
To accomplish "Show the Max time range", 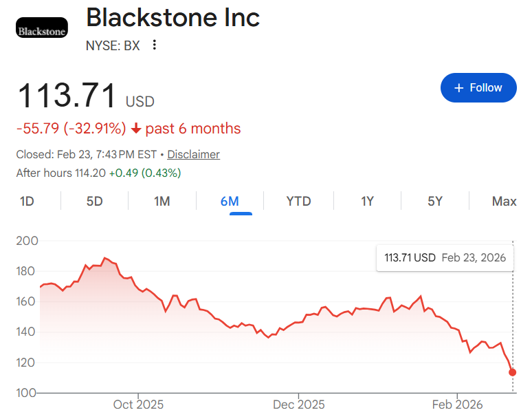I will pos(504,202).
